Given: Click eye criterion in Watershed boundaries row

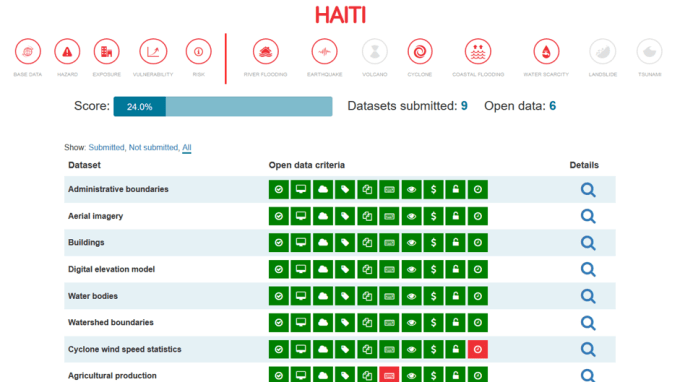Looking at the screenshot, I should click(411, 323).
